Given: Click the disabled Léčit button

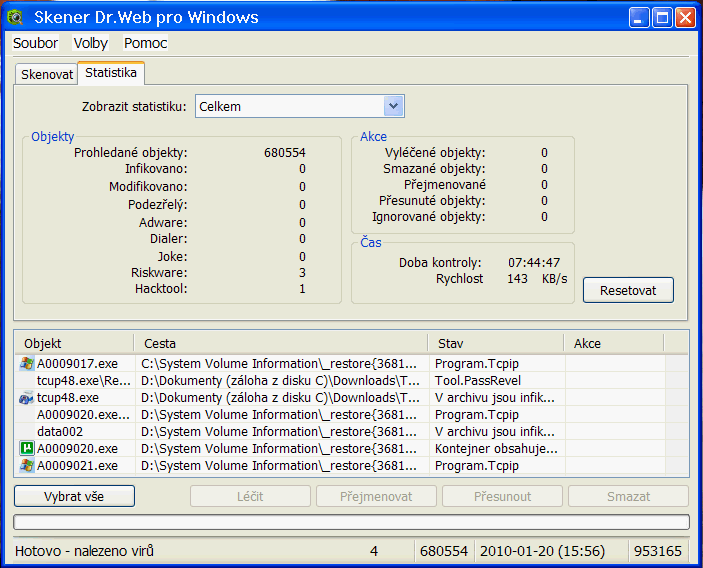Looking at the screenshot, I should pos(250,496).
